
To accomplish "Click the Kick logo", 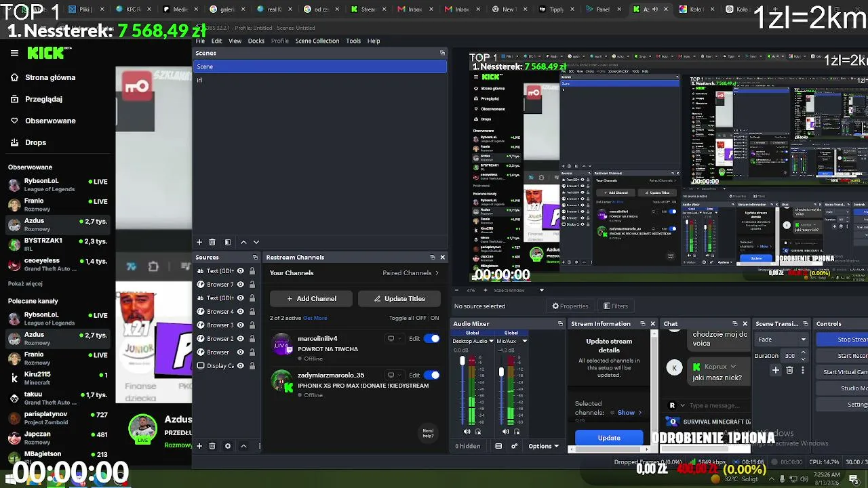I will pos(46,53).
